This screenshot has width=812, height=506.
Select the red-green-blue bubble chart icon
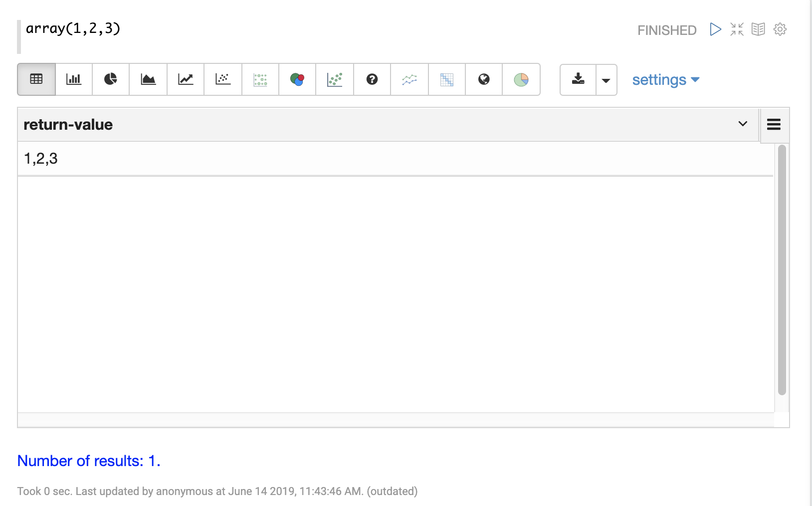pyautogui.click(x=297, y=79)
